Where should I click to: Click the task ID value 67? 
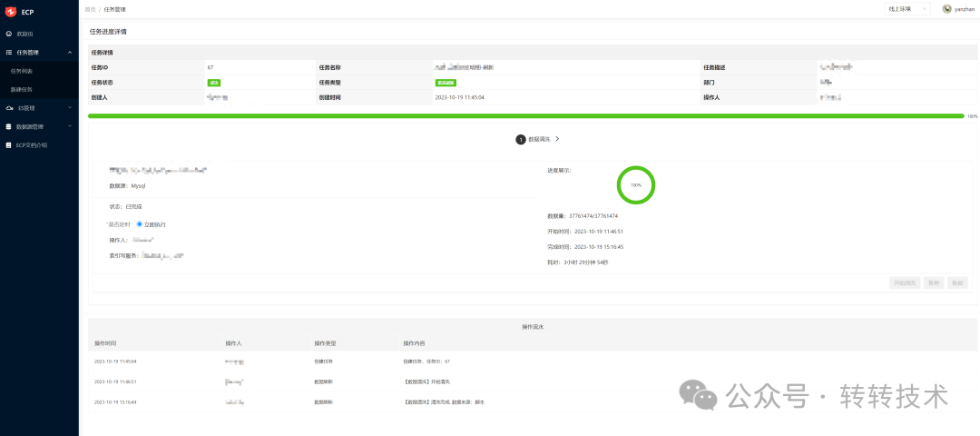(210, 67)
